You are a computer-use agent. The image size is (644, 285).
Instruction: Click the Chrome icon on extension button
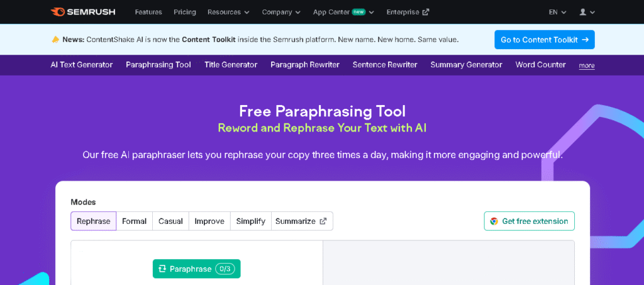tap(494, 221)
